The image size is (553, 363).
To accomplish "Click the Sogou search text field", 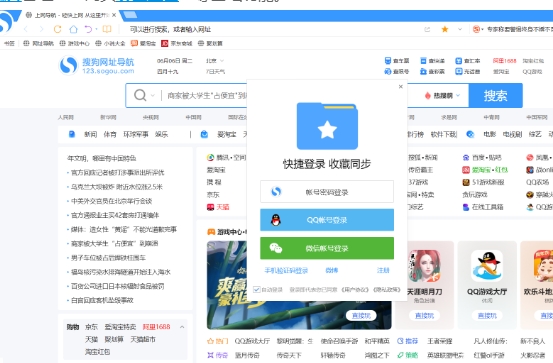I will (x=206, y=95).
